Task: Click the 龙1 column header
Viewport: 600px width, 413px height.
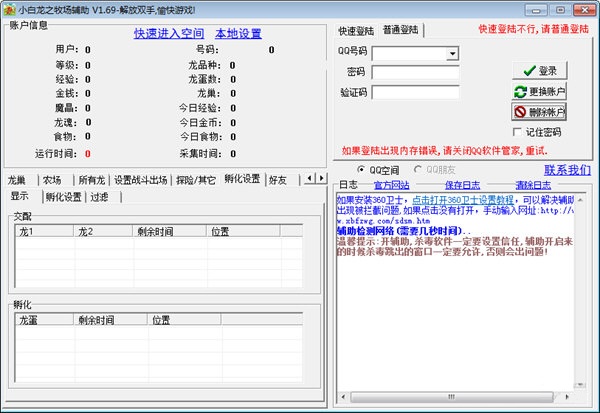Action: coord(44,231)
